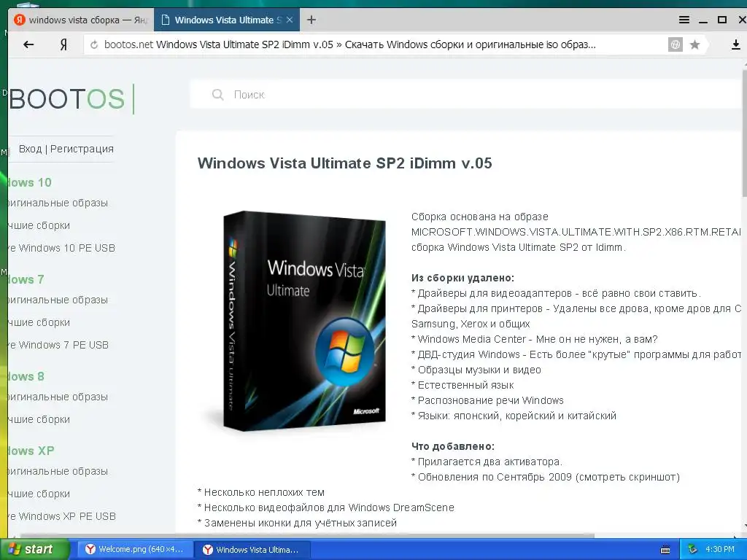Bookmark page with the star icon
747x560 pixels.
(x=694, y=44)
